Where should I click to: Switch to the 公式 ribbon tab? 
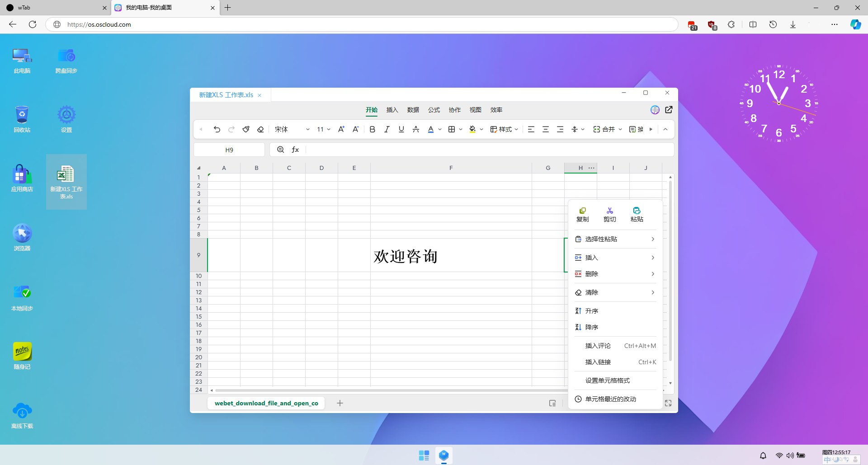pyautogui.click(x=434, y=110)
